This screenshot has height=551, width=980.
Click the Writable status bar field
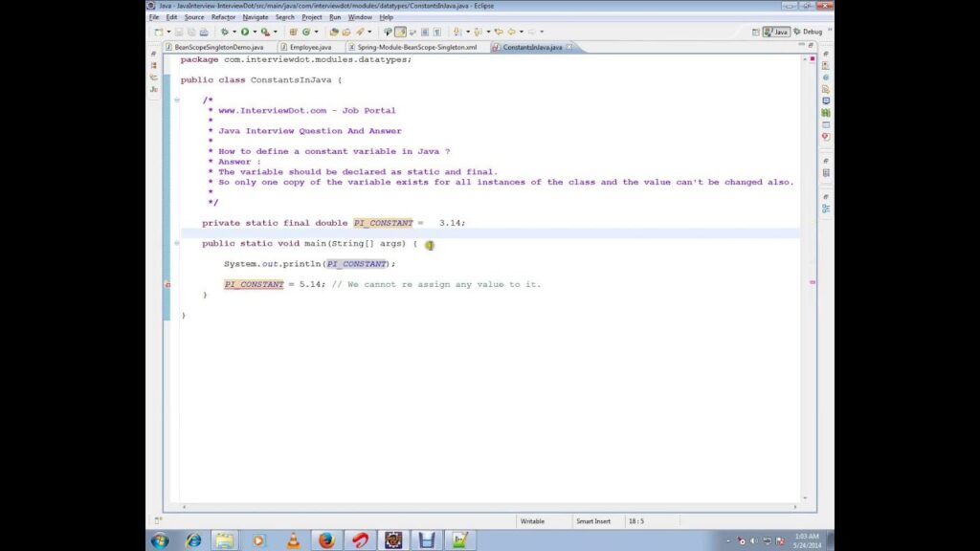(x=544, y=521)
